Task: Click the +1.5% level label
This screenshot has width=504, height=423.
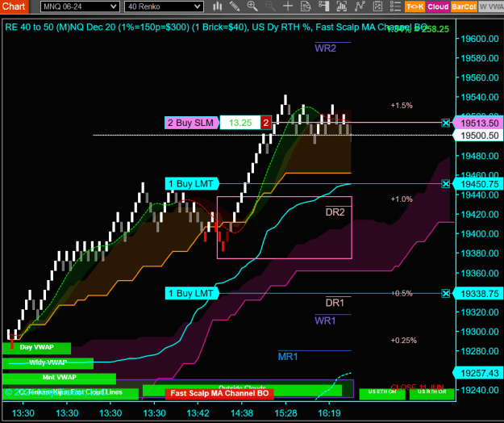Action: point(402,106)
